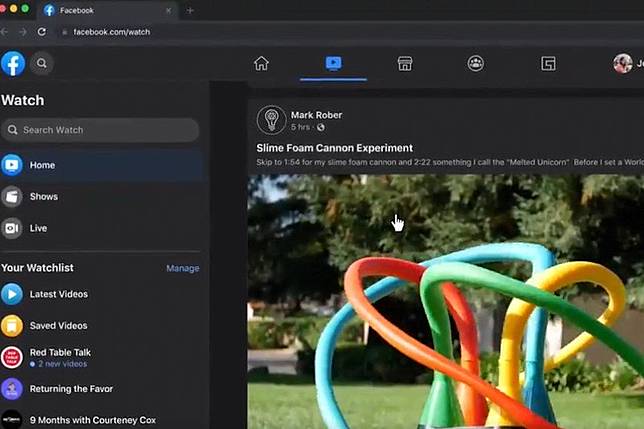Select Home in the Watch sidebar
The image size is (644, 429).
coord(43,165)
